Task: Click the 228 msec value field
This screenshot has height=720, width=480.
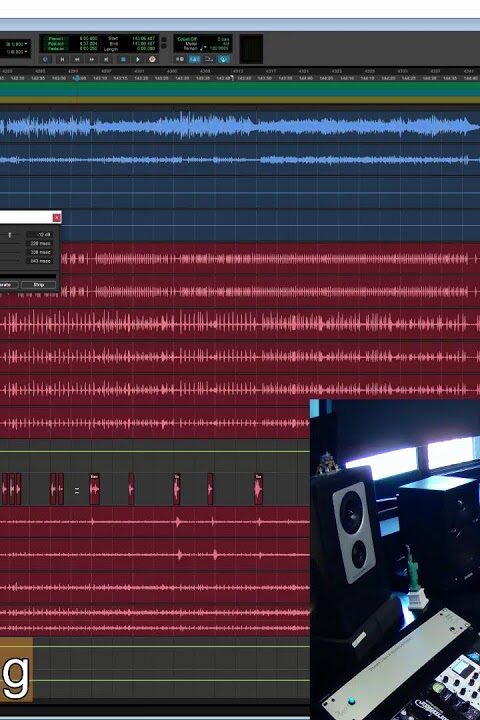Action: [40, 243]
